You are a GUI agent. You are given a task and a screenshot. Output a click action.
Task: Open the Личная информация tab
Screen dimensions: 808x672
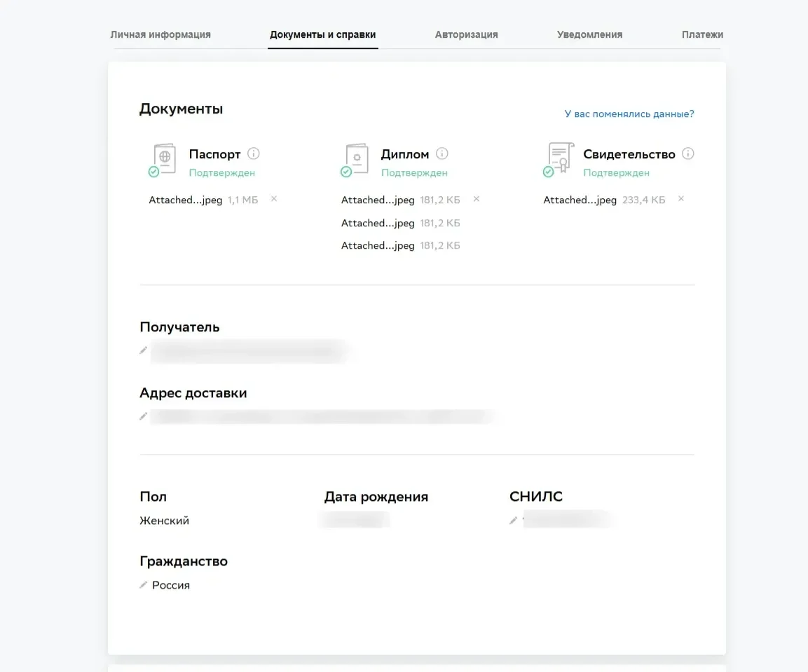(160, 34)
